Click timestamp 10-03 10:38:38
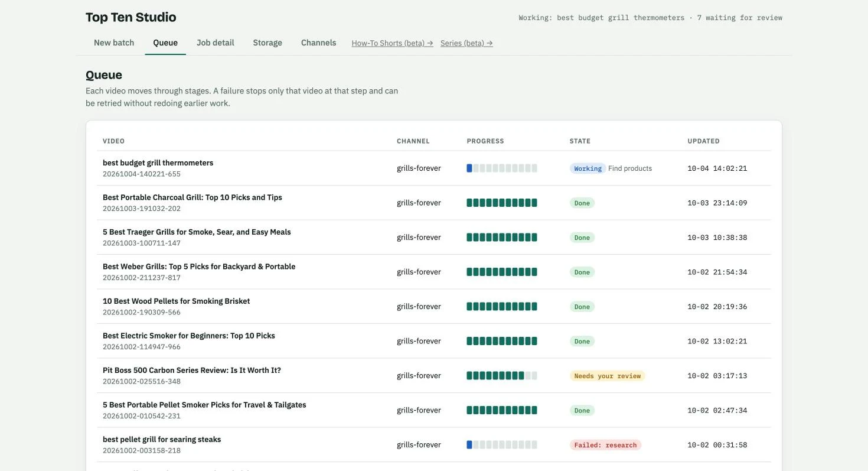Viewport: 868px width, 471px height. (x=717, y=238)
